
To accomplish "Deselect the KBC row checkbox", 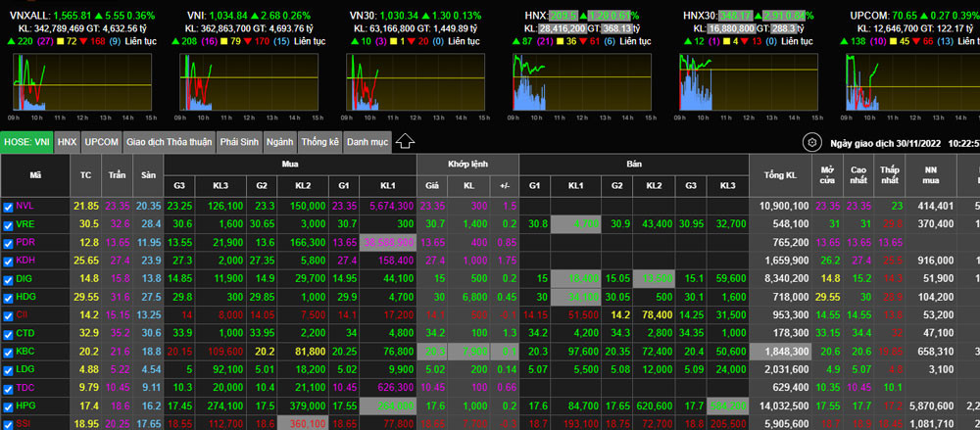I will click(9, 351).
